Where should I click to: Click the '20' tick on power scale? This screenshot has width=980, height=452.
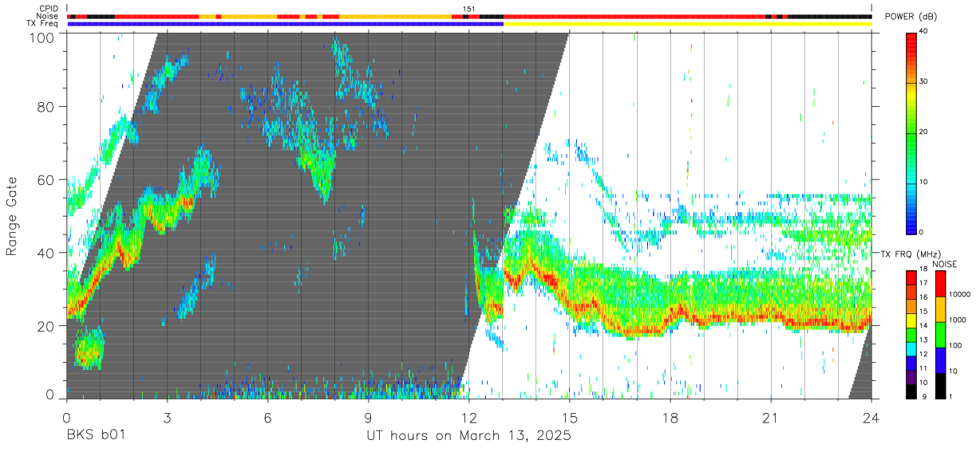click(x=924, y=132)
